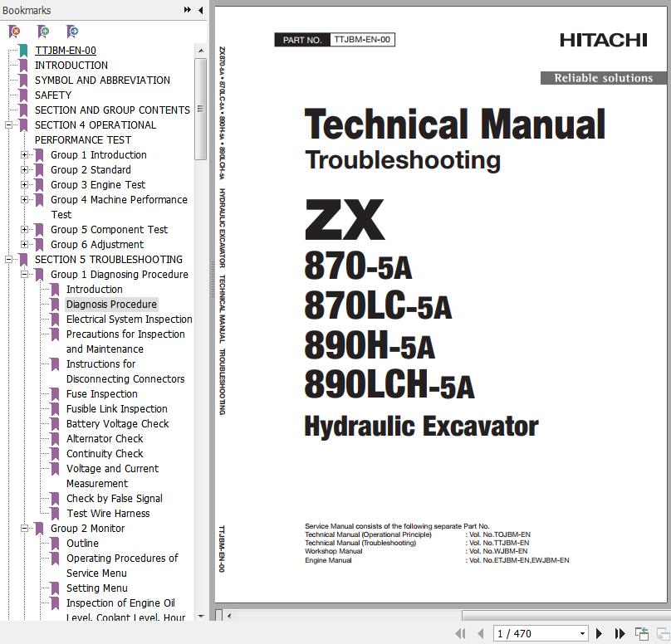671x644 pixels.
Task: Open the Battery Voltage Check bookmark
Action: click(x=118, y=424)
